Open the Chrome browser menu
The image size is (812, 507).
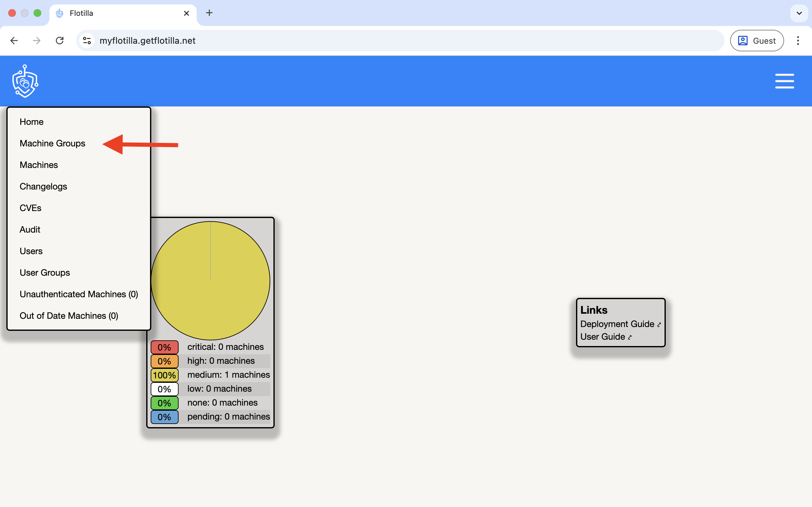tap(798, 40)
